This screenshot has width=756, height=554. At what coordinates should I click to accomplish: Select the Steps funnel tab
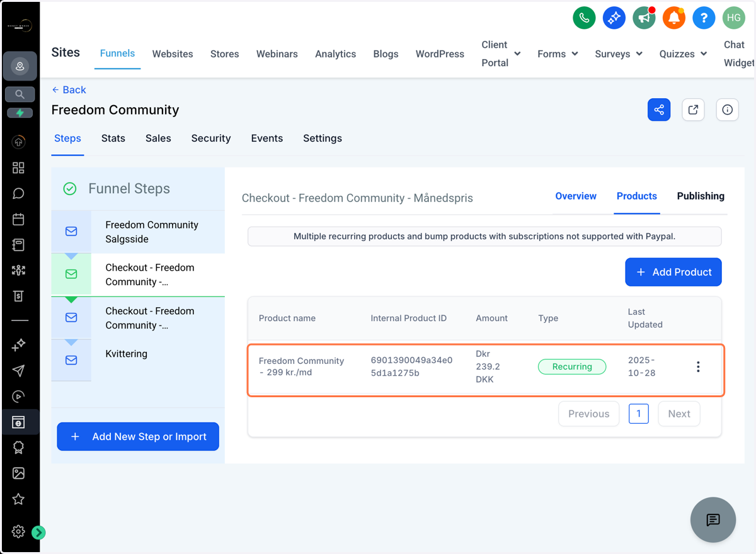click(x=67, y=138)
